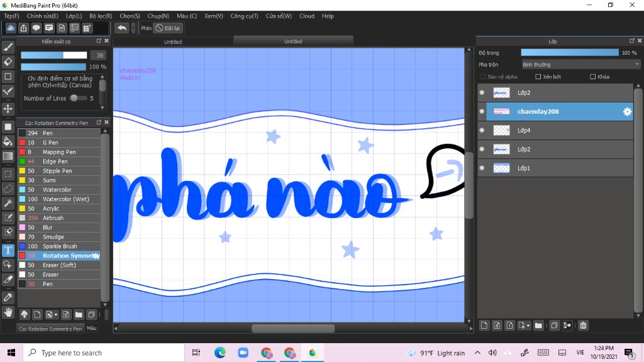Open the Zoom app from the taskbar

243,353
